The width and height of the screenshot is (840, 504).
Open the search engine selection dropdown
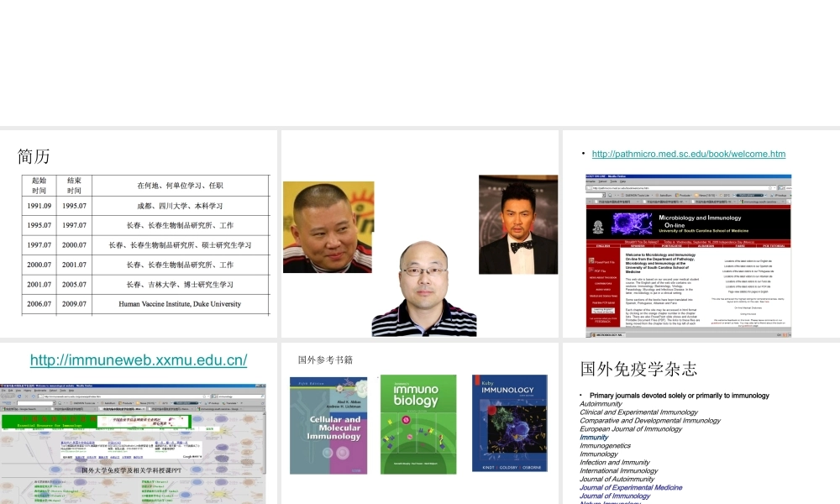click(218, 396)
